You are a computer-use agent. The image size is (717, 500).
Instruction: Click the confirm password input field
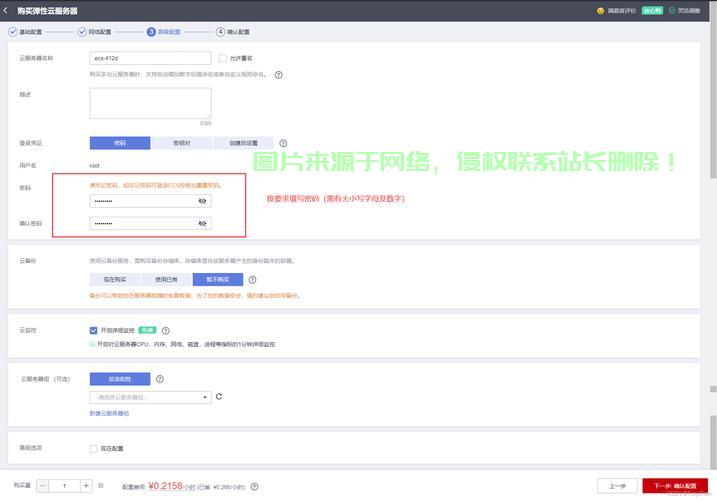pyautogui.click(x=150, y=223)
